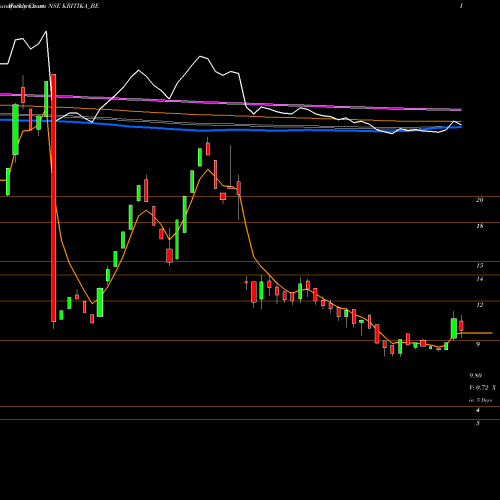Click the tall red crash candlestick
The image size is (500, 500).
pyautogui.click(x=54, y=198)
